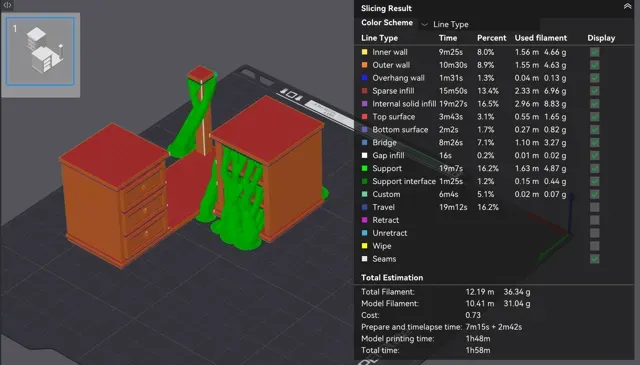Click the Support green color swatch
Viewport: 640px width, 365px height.
[x=364, y=168]
